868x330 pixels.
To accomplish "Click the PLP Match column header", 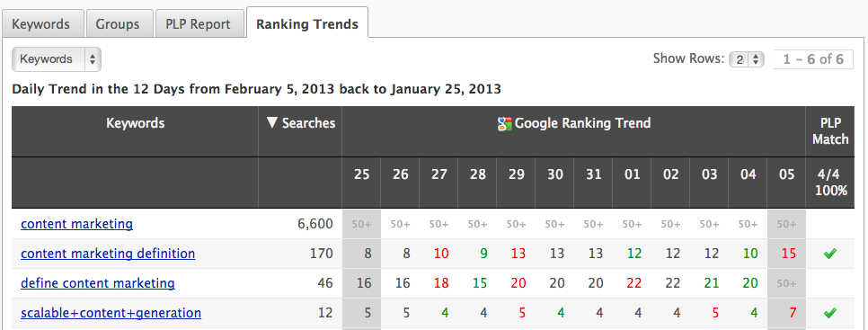I will (x=830, y=131).
